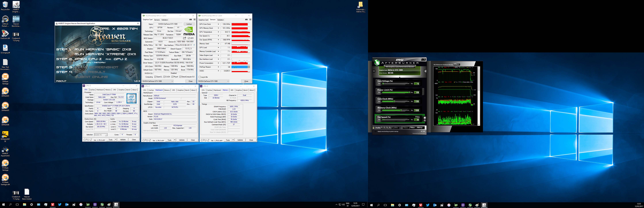Open Settings gear on left taskbar
Viewport: 644px width, 208px height.
(31, 205)
